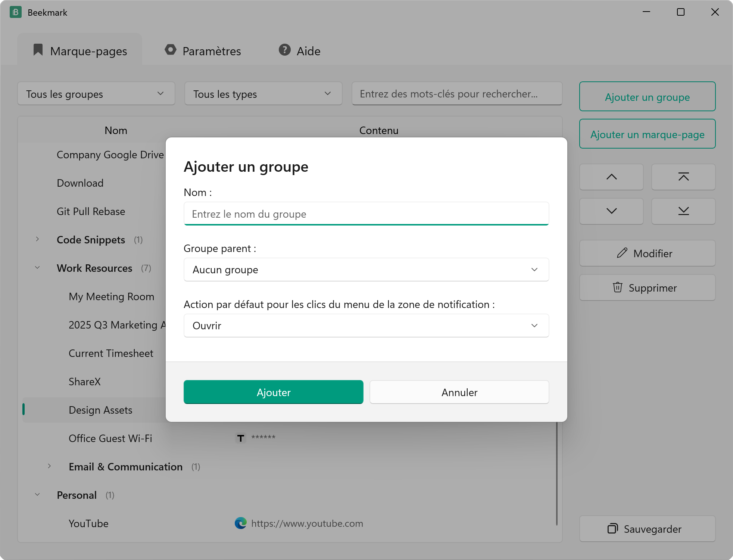Select the Personal group label

click(77, 495)
